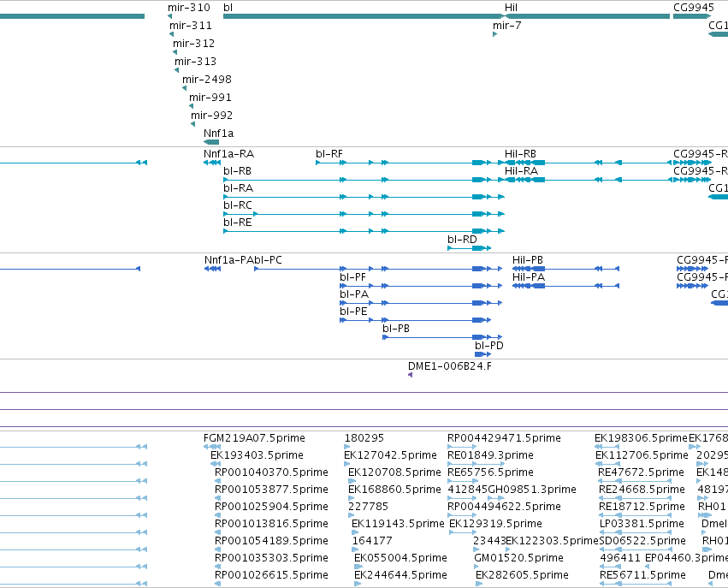Click EK119143.5prime EST label

pos(398,524)
